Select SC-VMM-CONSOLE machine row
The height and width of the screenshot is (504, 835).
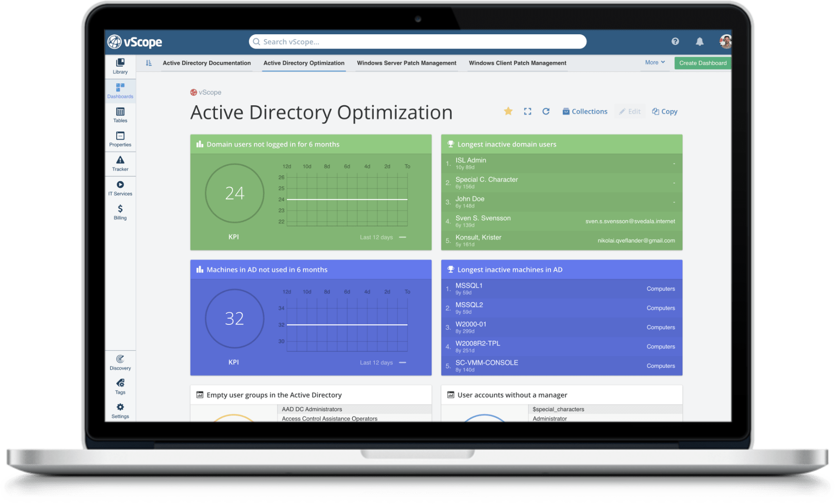tap(561, 366)
